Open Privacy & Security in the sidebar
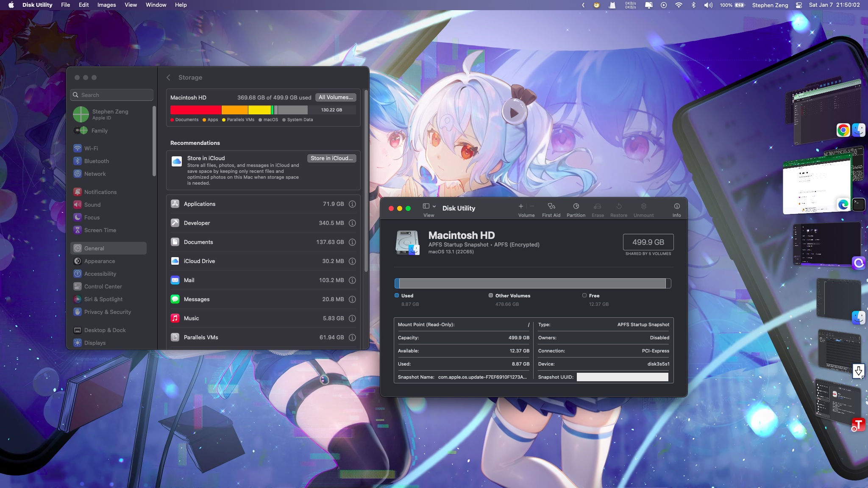Screen dimensions: 868x488 click(x=107, y=312)
